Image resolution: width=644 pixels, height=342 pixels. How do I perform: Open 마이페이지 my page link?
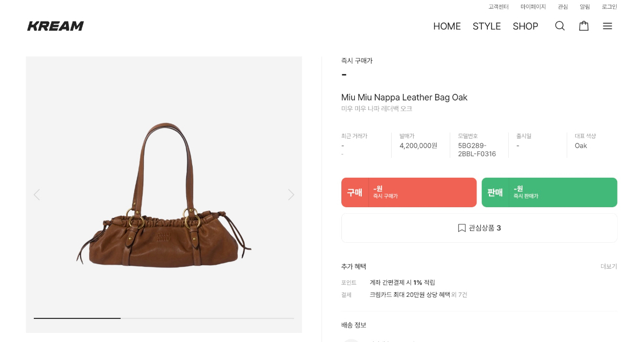(533, 7)
